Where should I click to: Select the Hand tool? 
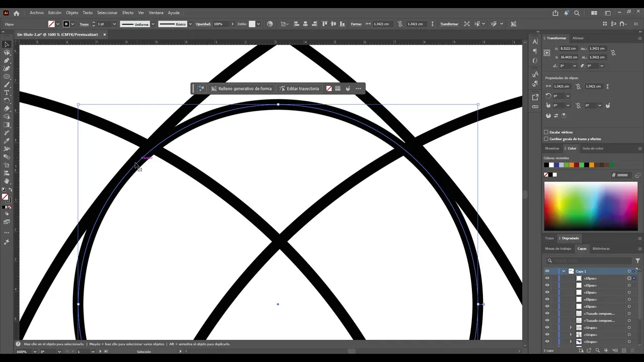pos(7,181)
